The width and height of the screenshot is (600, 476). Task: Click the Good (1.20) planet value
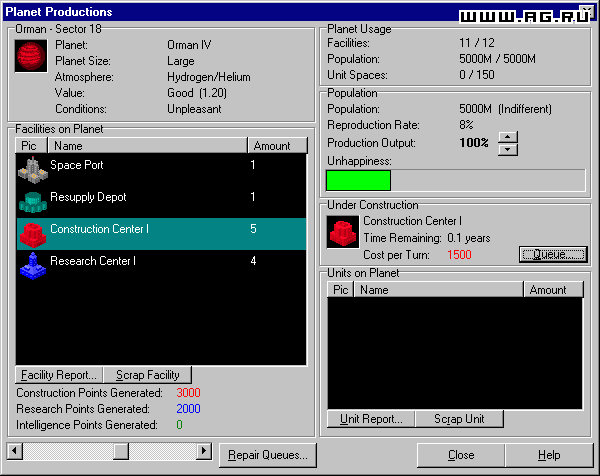(197, 93)
